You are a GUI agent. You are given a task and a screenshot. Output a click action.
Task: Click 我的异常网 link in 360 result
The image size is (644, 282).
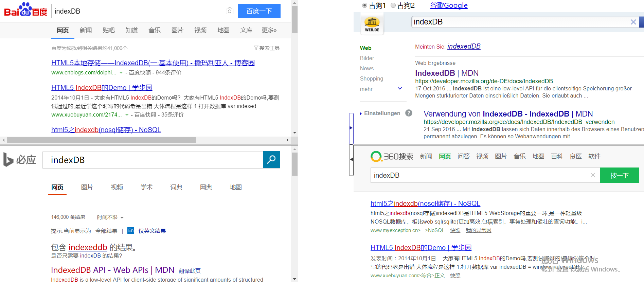click(x=478, y=230)
